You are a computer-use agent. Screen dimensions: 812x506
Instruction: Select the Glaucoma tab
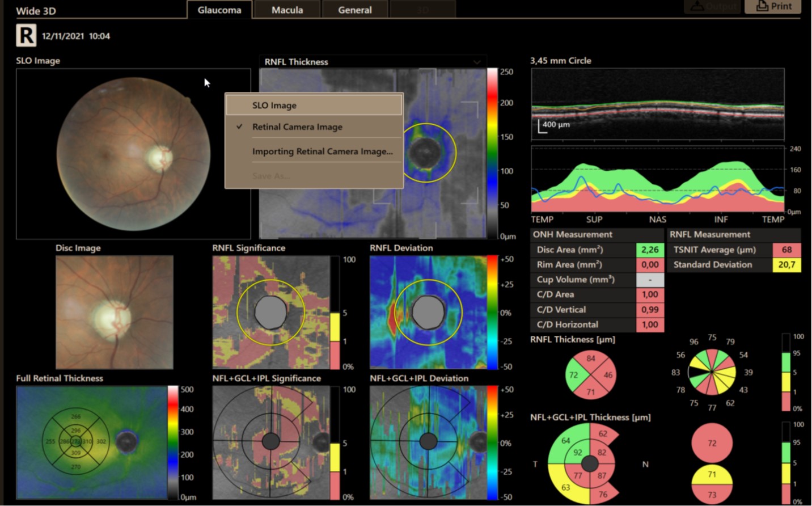click(219, 10)
